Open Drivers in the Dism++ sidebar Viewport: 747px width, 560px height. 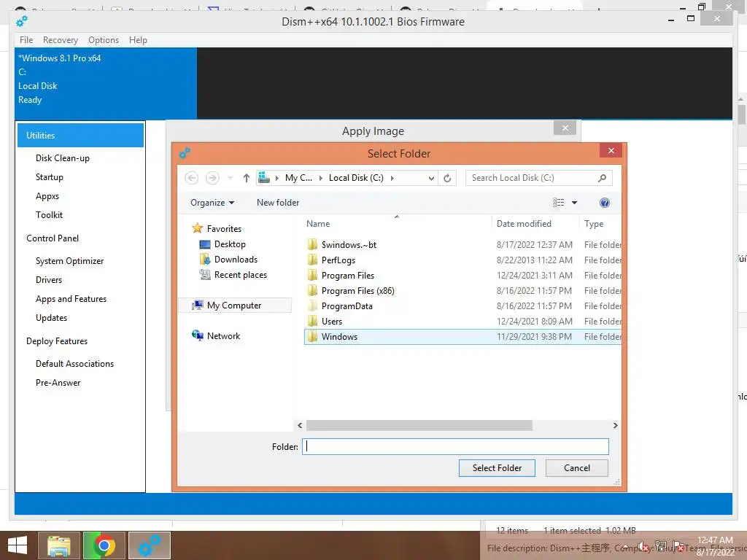(x=49, y=280)
